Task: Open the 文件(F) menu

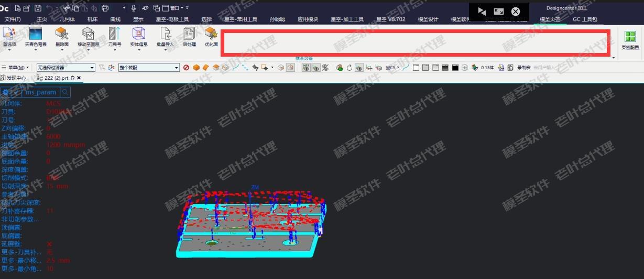Action: (x=13, y=19)
